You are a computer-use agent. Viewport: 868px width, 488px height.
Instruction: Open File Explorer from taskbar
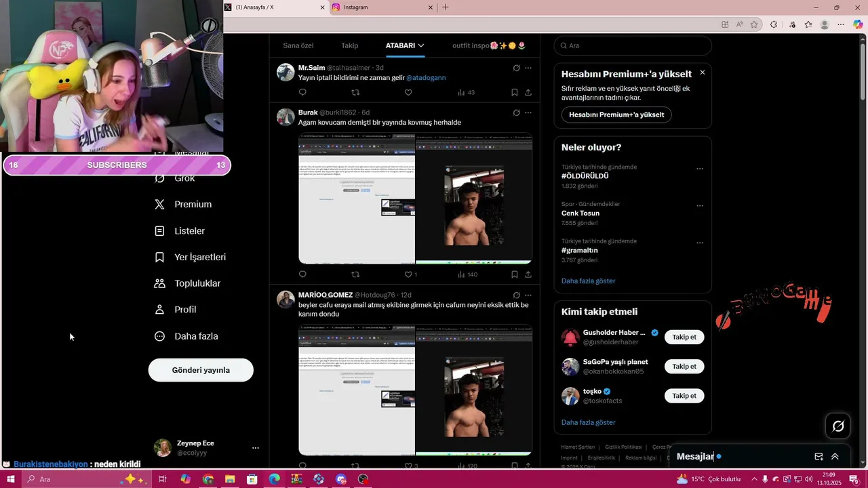(229, 479)
